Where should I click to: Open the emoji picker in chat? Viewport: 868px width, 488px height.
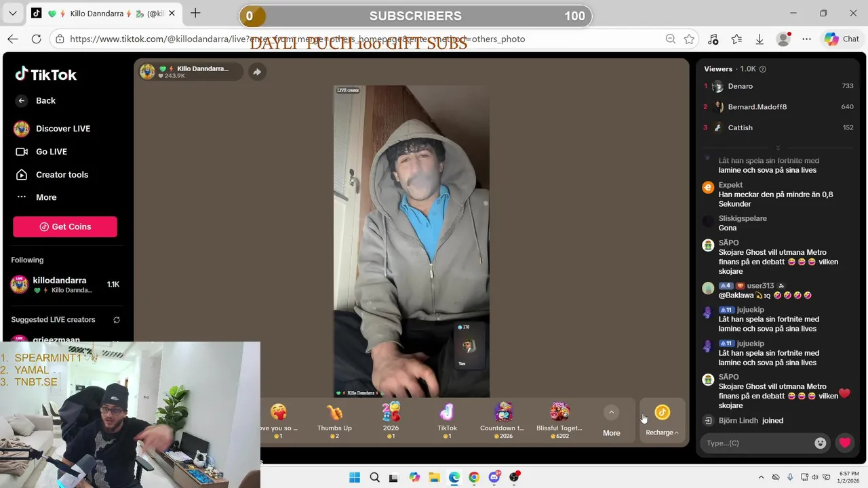click(x=821, y=443)
